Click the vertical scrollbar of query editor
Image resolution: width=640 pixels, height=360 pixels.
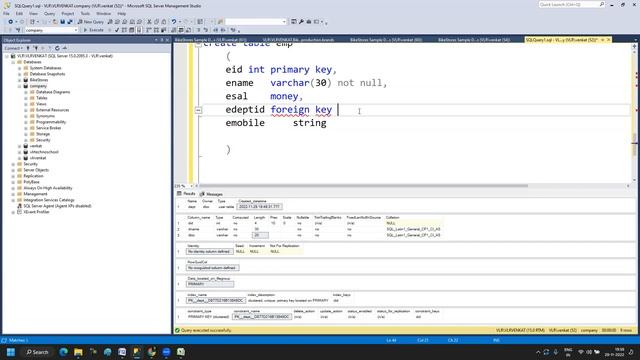634,144
